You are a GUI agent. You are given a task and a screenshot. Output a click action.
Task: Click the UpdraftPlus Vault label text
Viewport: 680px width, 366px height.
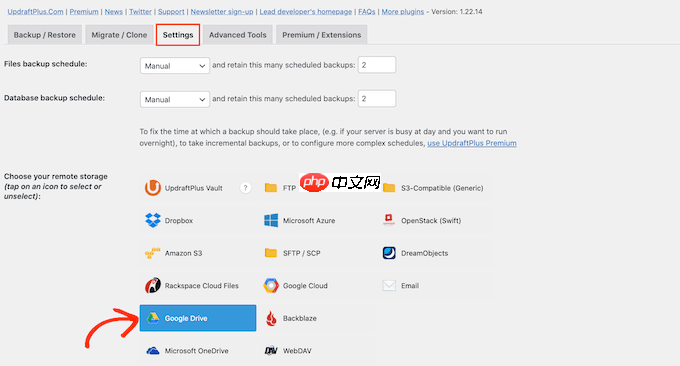(193, 188)
